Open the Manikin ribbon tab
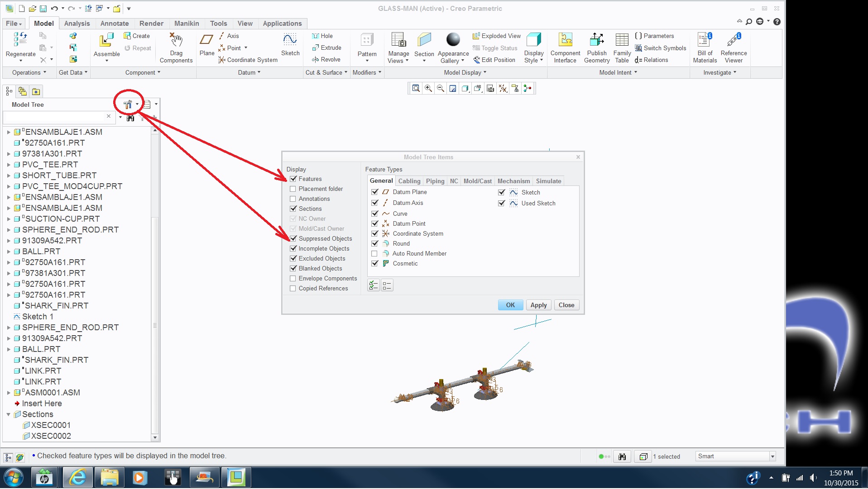The width and height of the screenshot is (868, 489). 187,24
